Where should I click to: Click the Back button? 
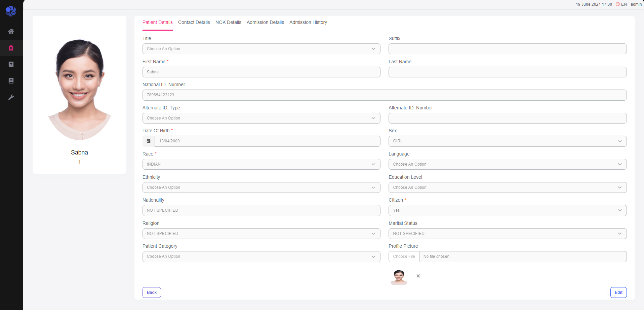(x=152, y=292)
